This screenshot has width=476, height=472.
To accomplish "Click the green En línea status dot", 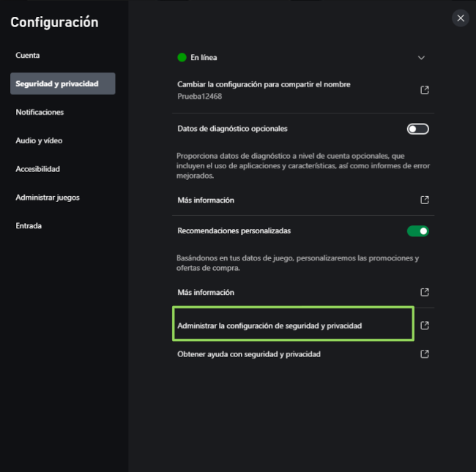I will (x=182, y=57).
